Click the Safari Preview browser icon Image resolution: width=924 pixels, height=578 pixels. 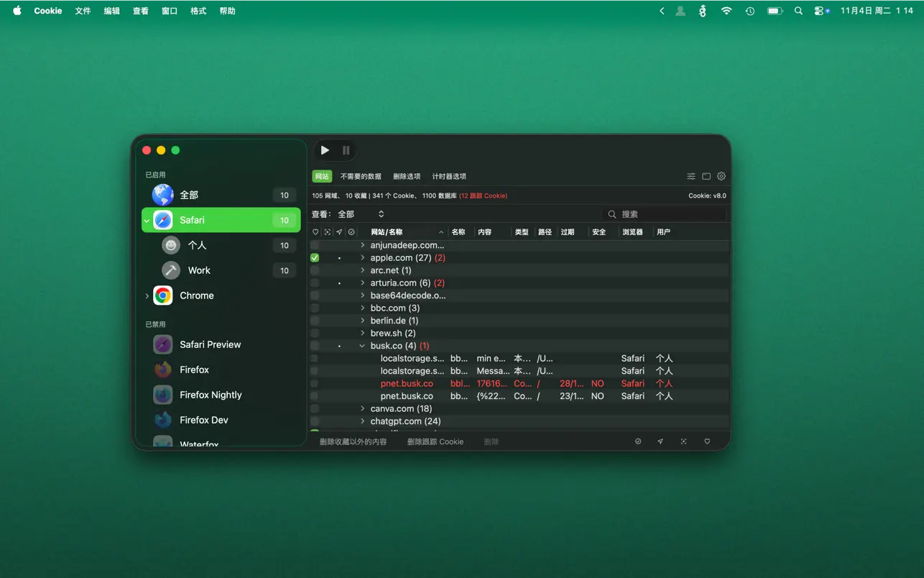pos(163,344)
